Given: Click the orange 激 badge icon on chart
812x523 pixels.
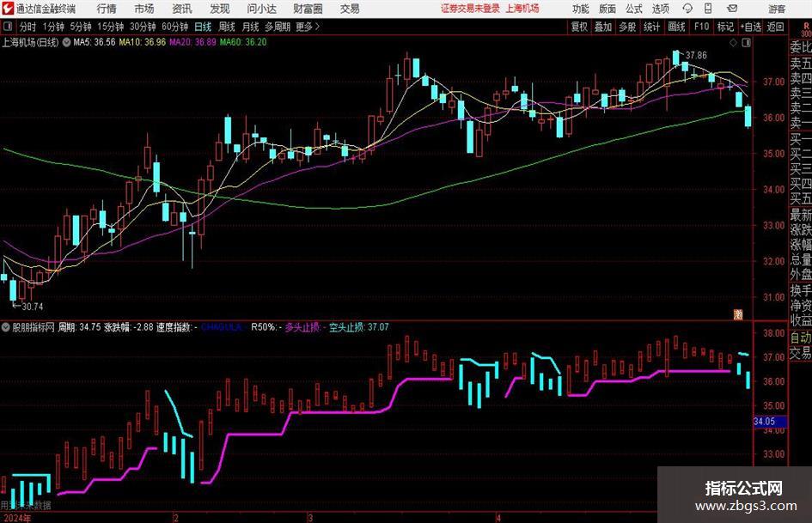Looking at the screenshot, I should pos(738,313).
